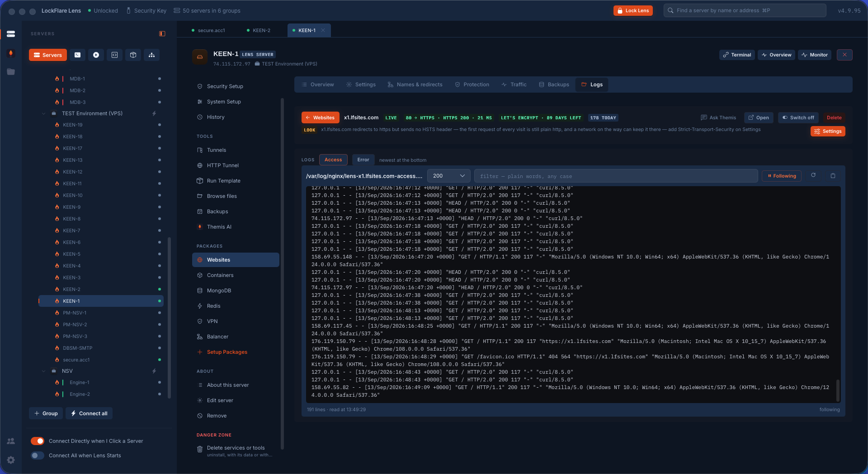Open the Overview website tab
Viewport: 868px width, 474px height.
point(318,84)
